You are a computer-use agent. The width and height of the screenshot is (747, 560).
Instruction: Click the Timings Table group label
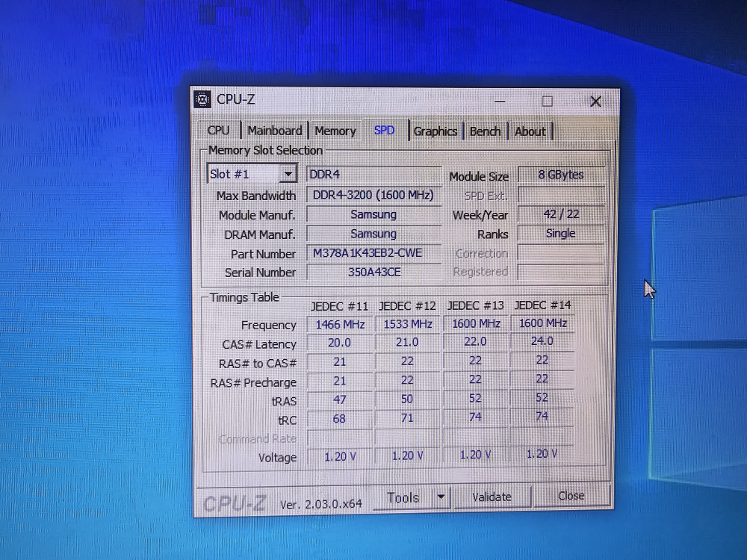point(244,297)
